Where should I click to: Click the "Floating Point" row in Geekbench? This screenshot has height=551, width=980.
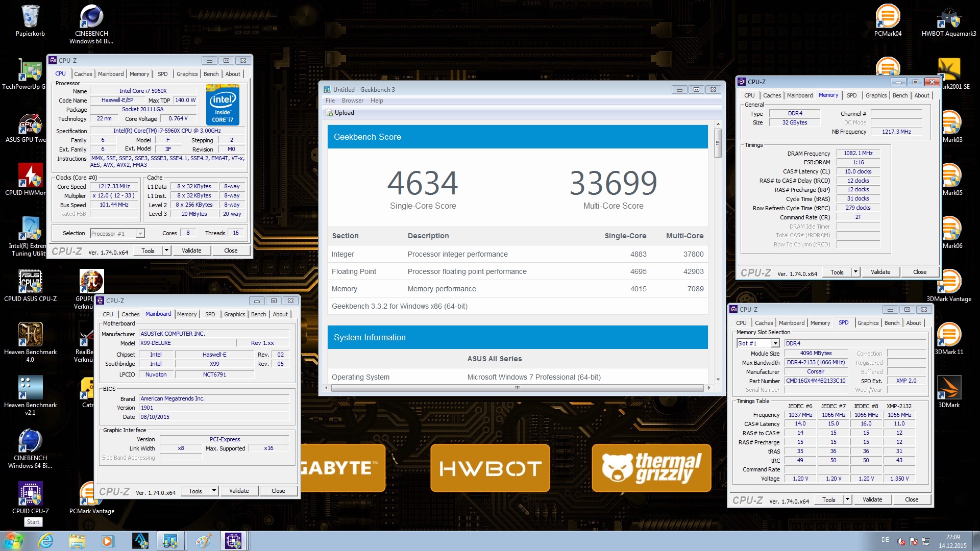tap(517, 271)
